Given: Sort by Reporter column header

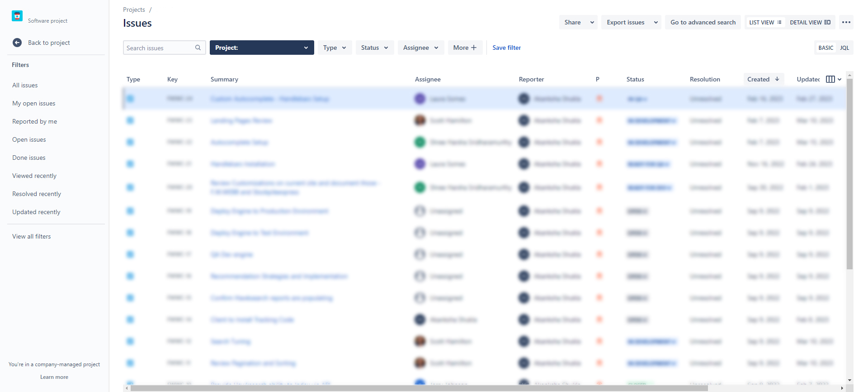Looking at the screenshot, I should pos(531,79).
